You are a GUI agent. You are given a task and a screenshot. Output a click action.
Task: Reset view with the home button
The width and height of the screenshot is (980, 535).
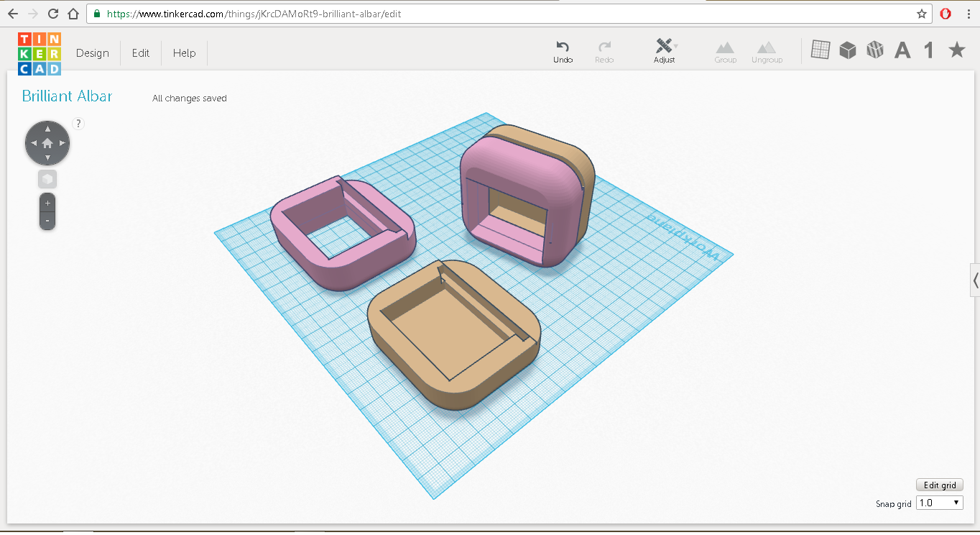(x=47, y=143)
